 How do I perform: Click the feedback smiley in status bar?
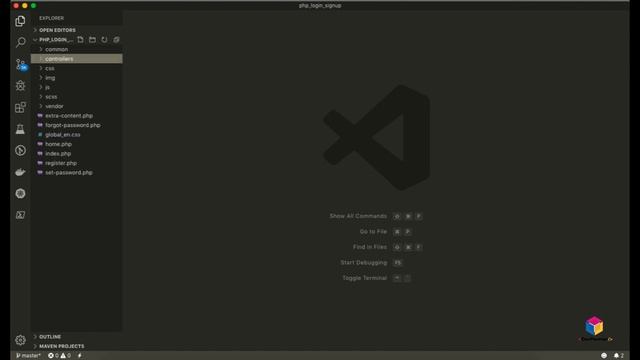[x=604, y=356]
